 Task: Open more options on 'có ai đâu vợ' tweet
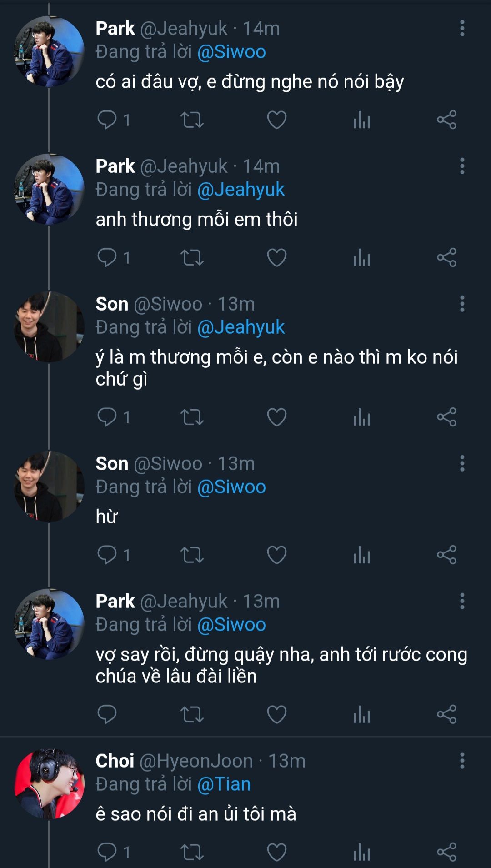click(x=462, y=28)
